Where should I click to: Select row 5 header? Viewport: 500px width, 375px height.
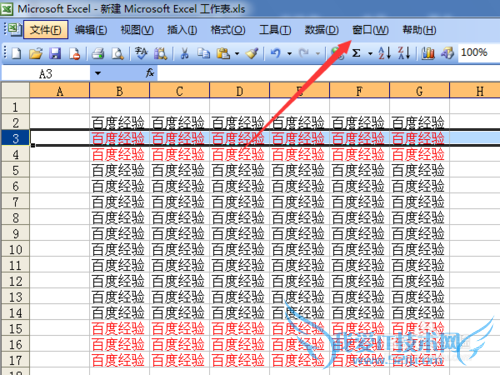point(15,170)
